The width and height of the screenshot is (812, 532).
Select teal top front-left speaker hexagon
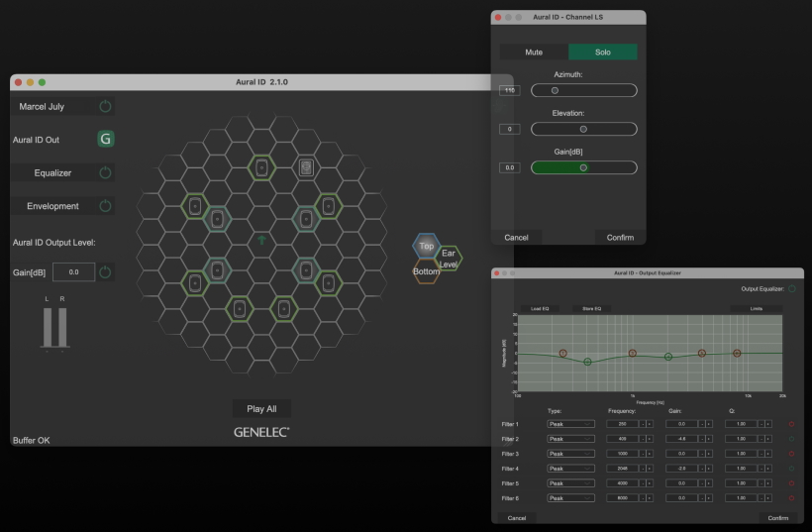217,219
